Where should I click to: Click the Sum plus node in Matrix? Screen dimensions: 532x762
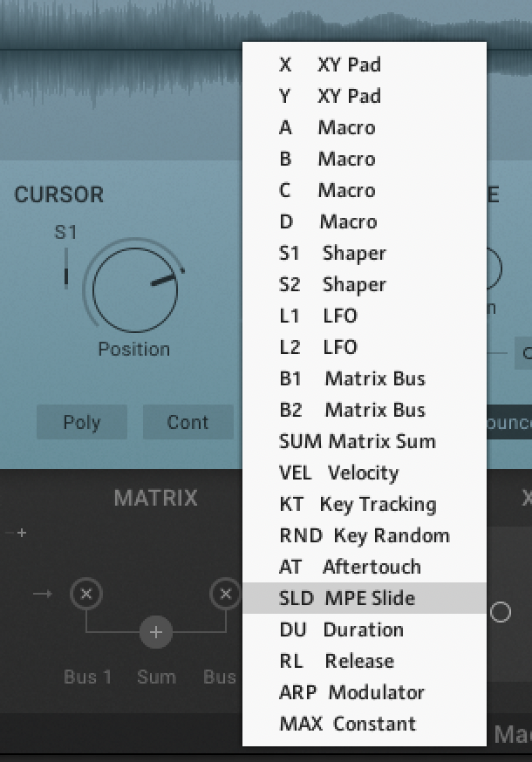(x=156, y=632)
